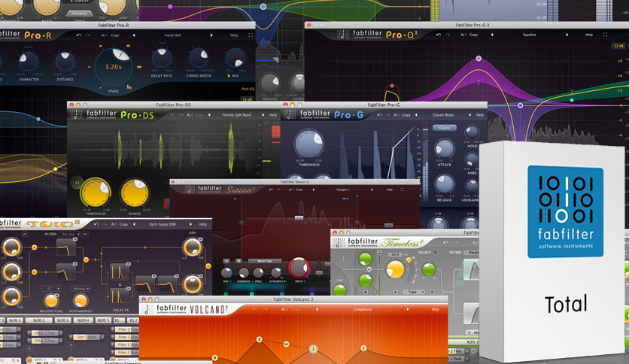Click the Post EQ label in Pro-R
This screenshot has height=364, width=629.
248,89
